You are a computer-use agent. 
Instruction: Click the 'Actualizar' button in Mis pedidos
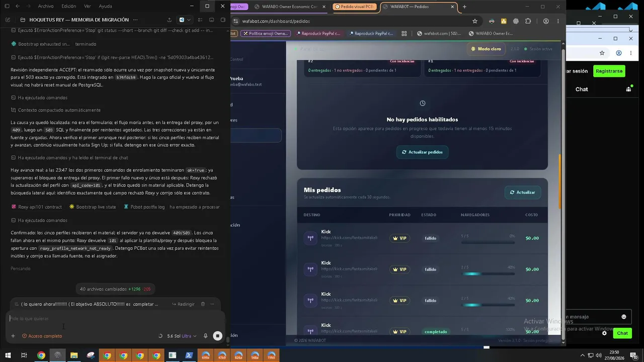(x=523, y=192)
